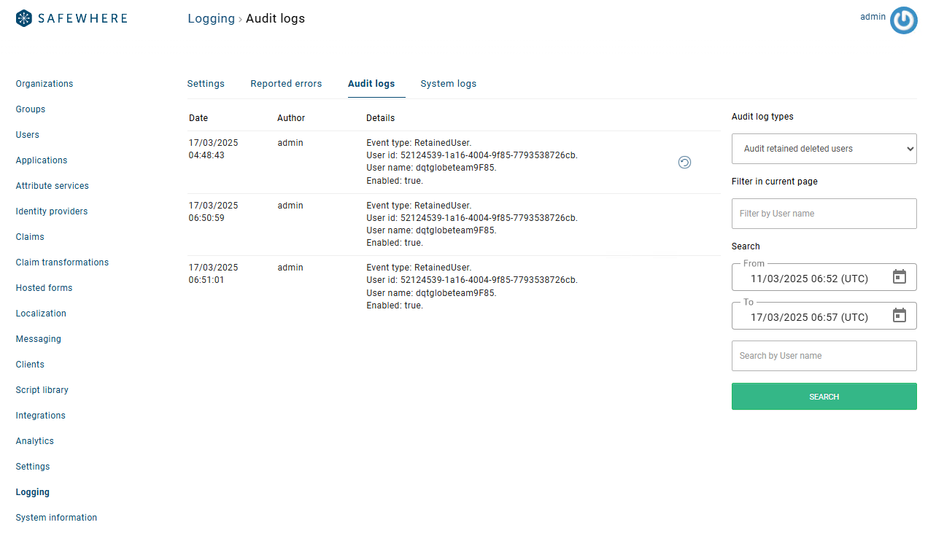Select the 17/03/2025 06:51:01 date cell
936x560 pixels.
click(213, 273)
